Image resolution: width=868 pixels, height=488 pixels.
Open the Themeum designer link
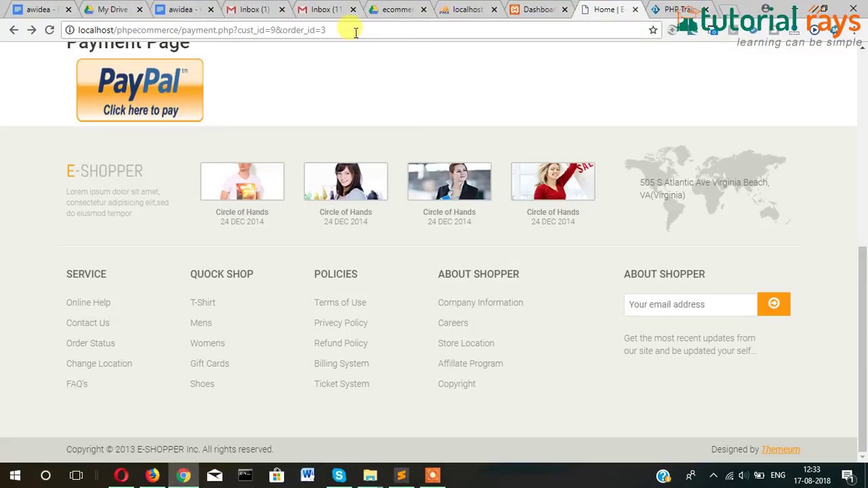pyautogui.click(x=781, y=449)
